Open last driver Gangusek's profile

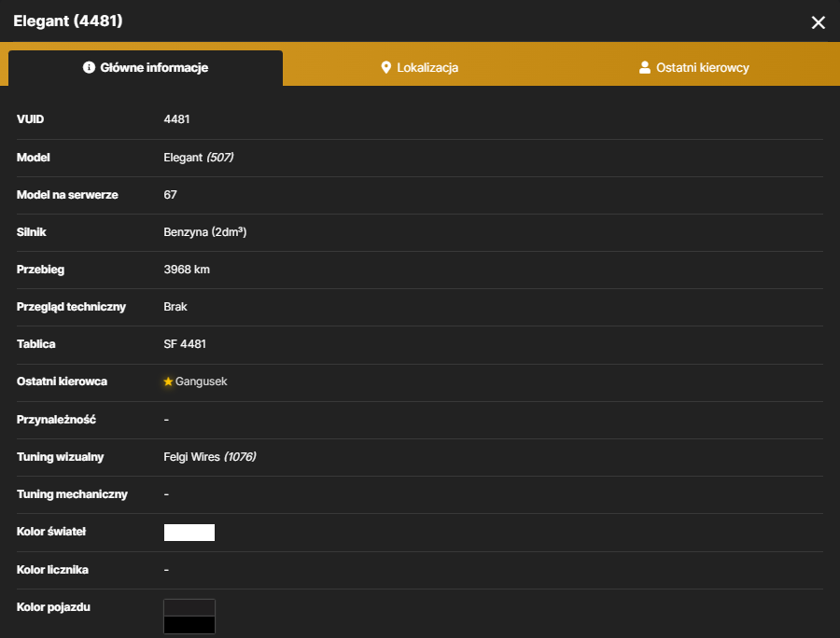pos(201,381)
